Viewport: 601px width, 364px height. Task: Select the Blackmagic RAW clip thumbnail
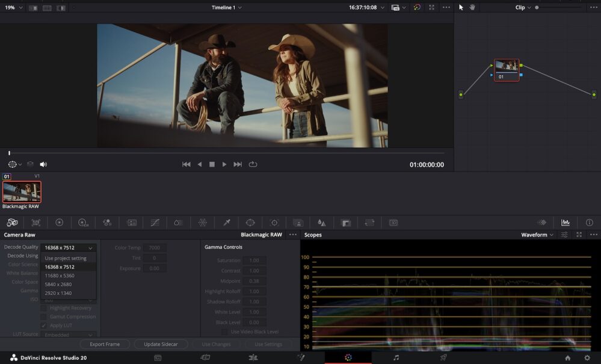pos(22,191)
